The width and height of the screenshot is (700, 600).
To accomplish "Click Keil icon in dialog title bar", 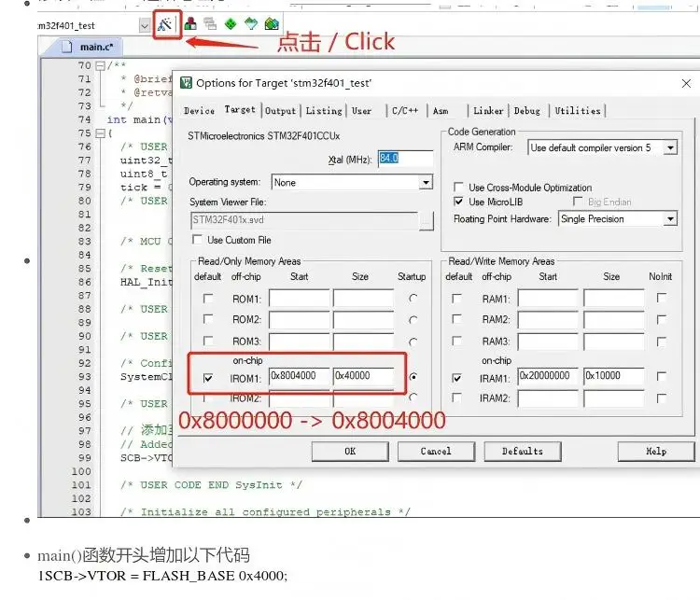I will tap(186, 83).
